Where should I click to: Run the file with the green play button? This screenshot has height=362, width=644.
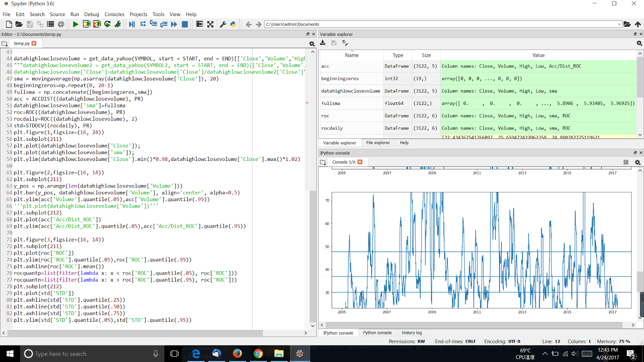point(76,25)
